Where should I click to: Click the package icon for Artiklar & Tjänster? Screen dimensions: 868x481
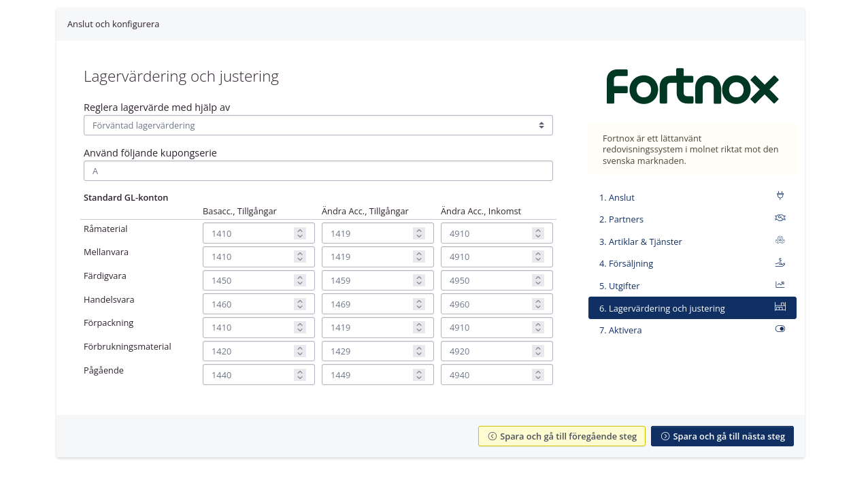780,239
